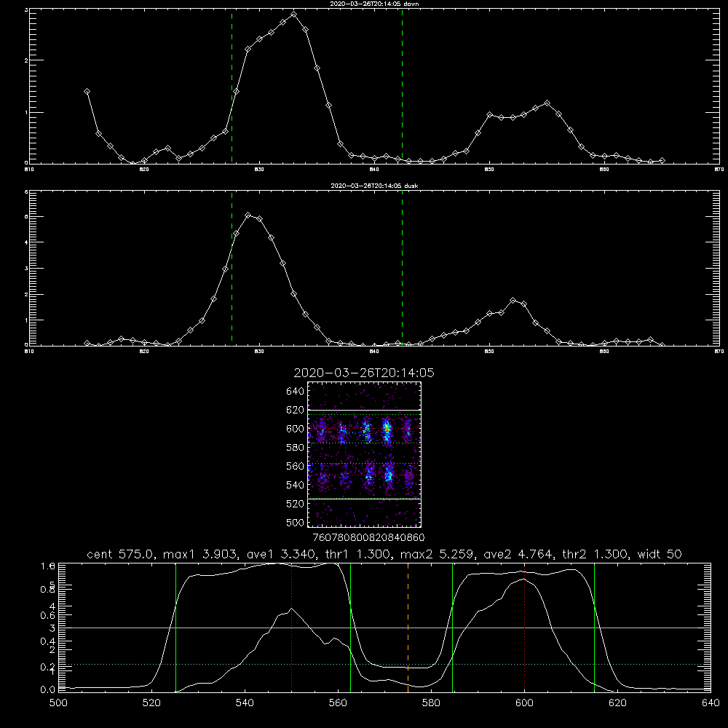Click the y-axis label '500' beside the image
Viewport: 728px width, 728px height.
(296, 522)
